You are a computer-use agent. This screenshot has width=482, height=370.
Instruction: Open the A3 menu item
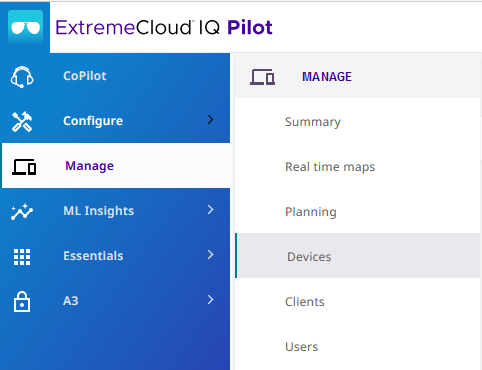(x=115, y=301)
